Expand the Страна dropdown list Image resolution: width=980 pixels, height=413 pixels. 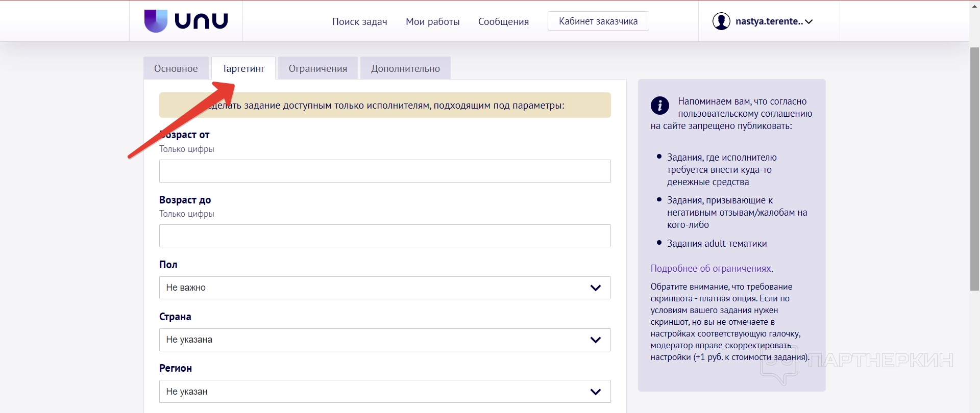[385, 340]
